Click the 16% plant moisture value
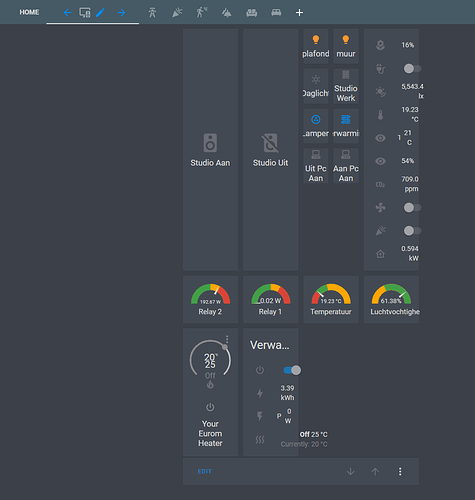The height and width of the screenshot is (500, 475). point(407,45)
